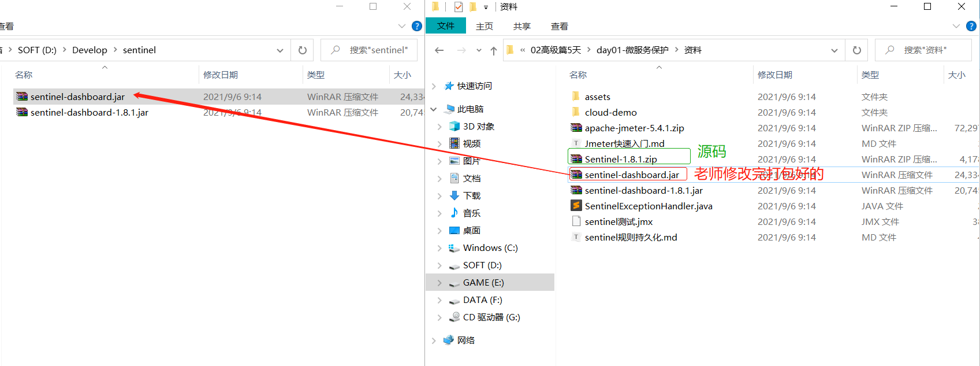Expand the ribbon in the right window
980x366 pixels.
(x=956, y=26)
